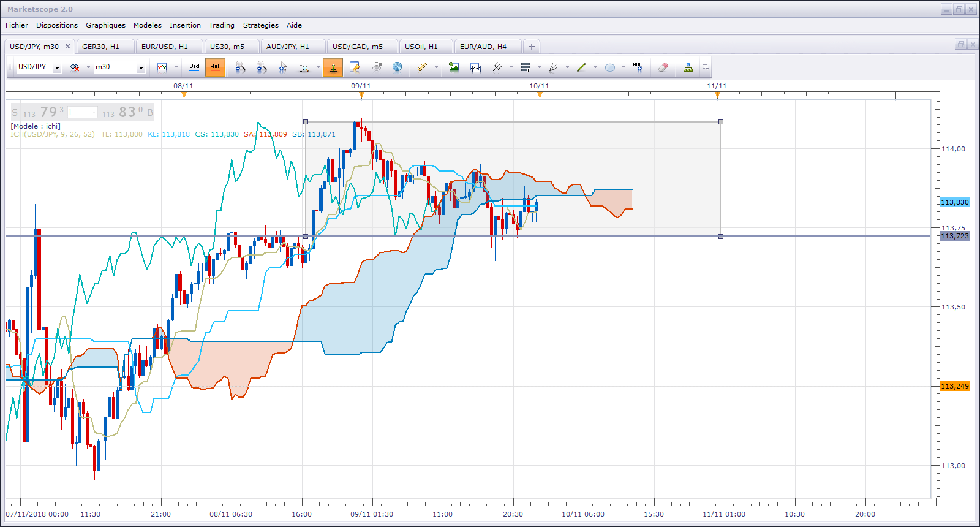Expand fan lines dropdown arrow
980x527 pixels.
click(567, 67)
